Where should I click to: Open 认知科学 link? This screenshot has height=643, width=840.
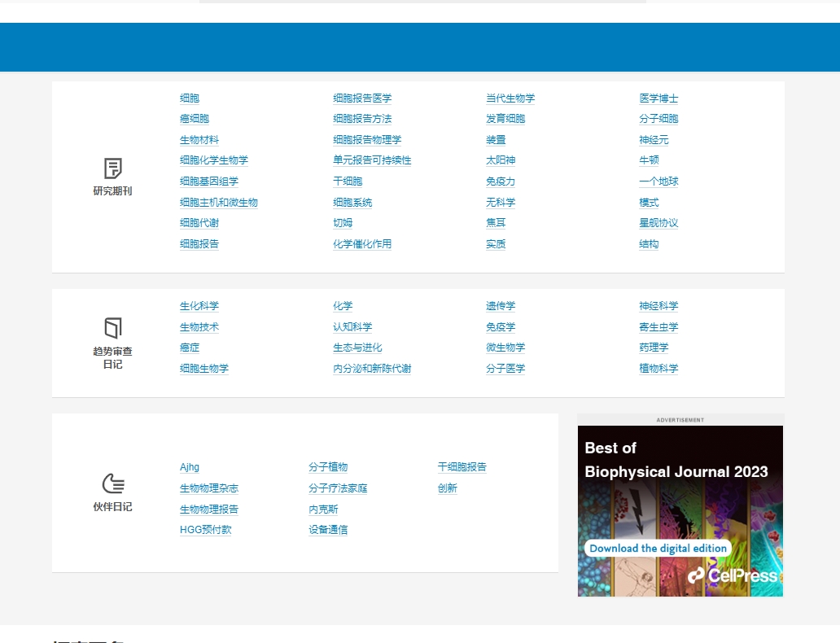(352, 327)
